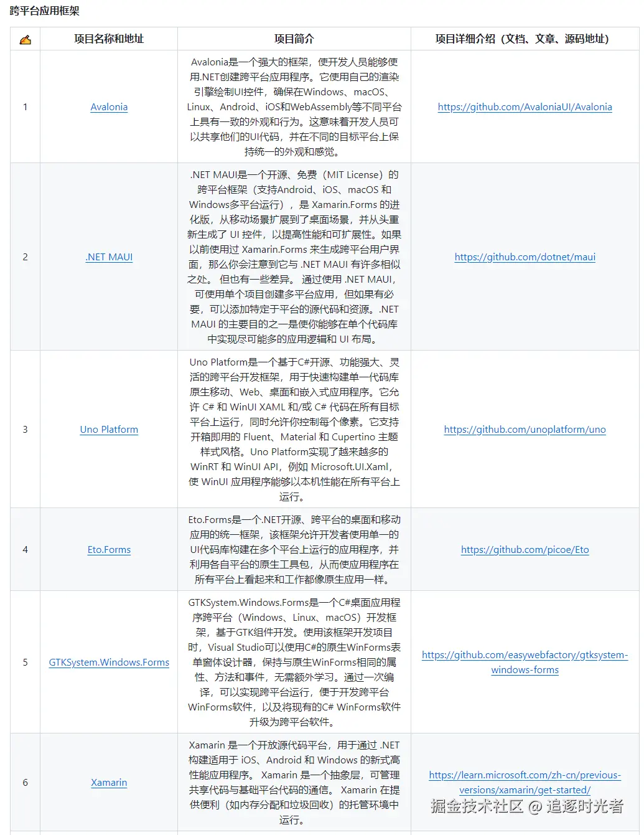The image size is (644, 835).
Task: Visit github.com/dotnet/maui URL
Action: (525, 257)
